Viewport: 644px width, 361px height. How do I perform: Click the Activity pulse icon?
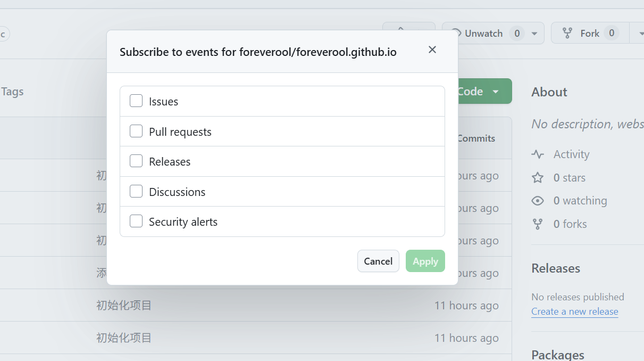pos(538,154)
